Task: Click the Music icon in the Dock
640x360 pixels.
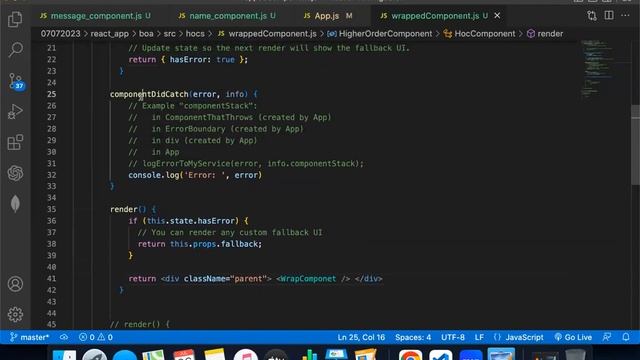Action: [245, 355]
